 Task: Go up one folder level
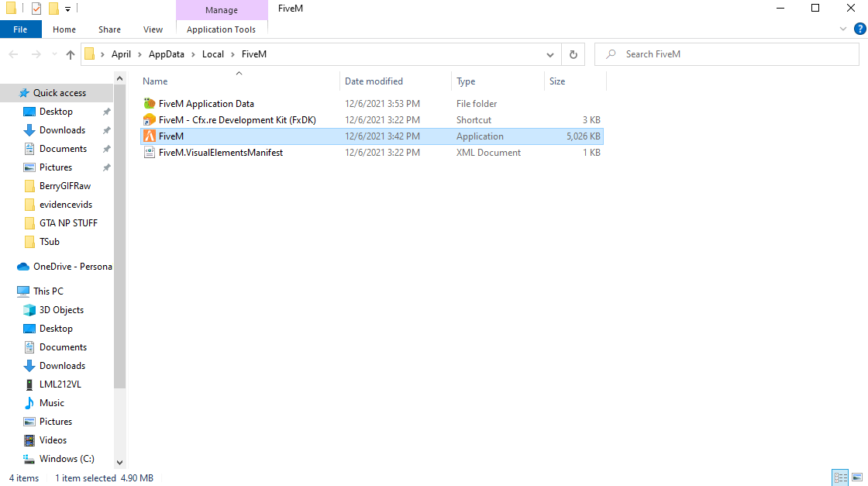click(71, 54)
